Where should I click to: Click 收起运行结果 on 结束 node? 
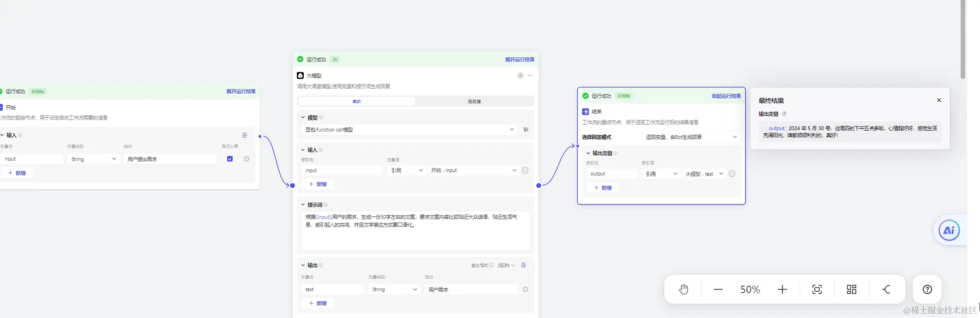pos(726,96)
